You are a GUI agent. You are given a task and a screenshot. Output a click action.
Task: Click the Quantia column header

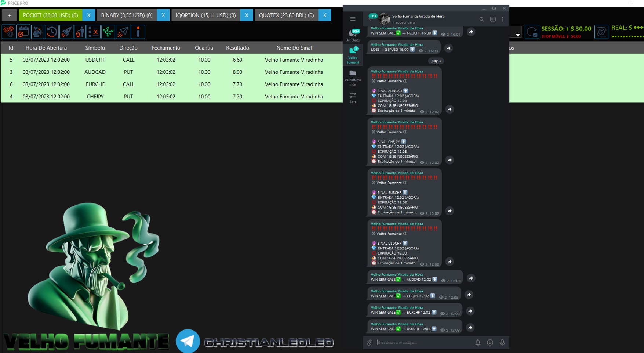point(204,48)
